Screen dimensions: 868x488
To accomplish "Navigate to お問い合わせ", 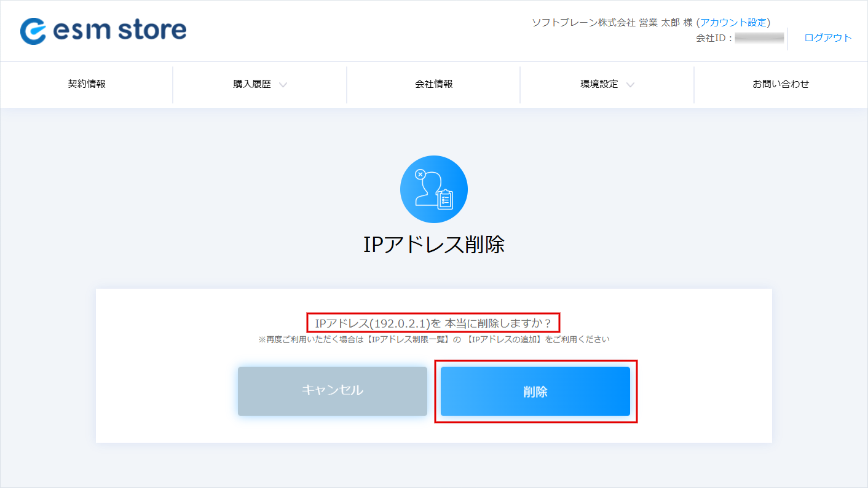I will point(781,84).
